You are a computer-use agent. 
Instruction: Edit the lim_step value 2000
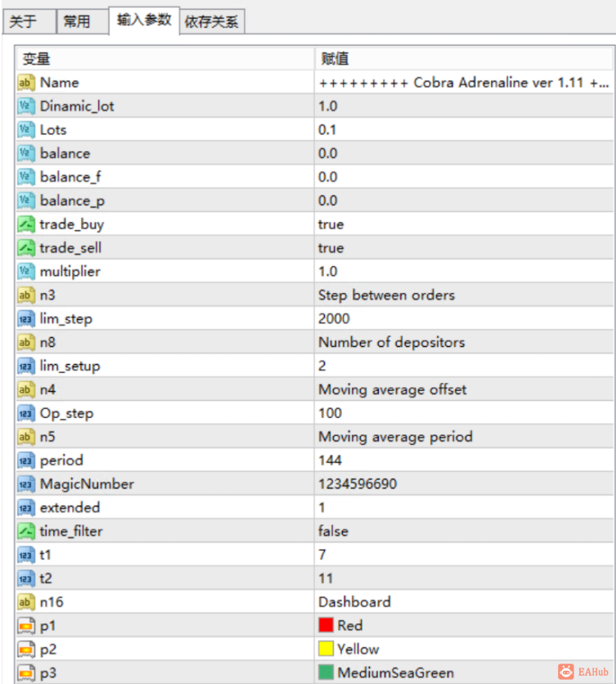(464, 319)
